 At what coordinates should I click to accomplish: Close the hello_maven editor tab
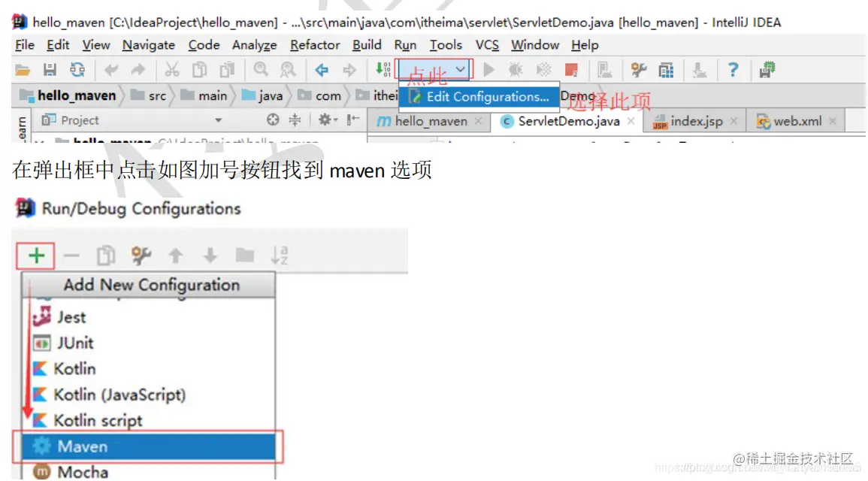click(x=478, y=121)
